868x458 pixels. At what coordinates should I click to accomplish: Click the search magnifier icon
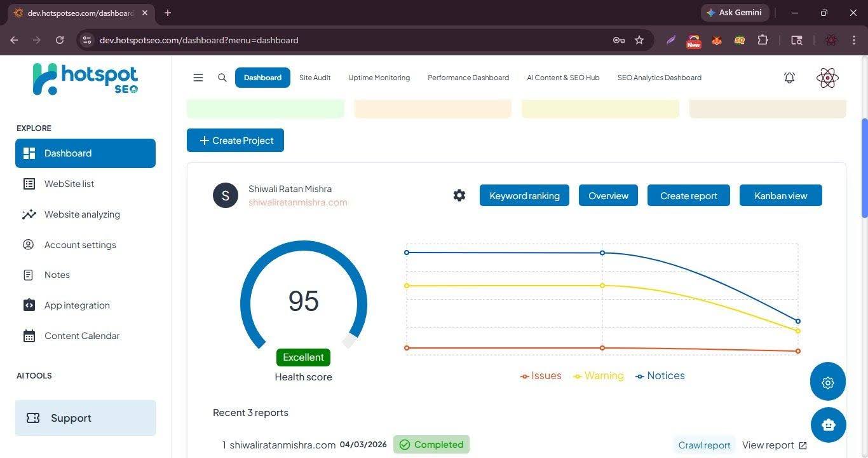(222, 78)
